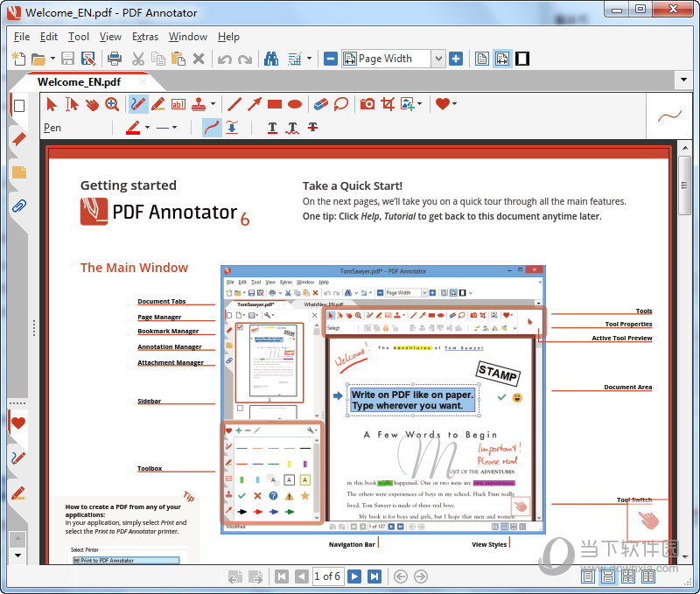Take a Snapshot with camera icon

point(367,104)
